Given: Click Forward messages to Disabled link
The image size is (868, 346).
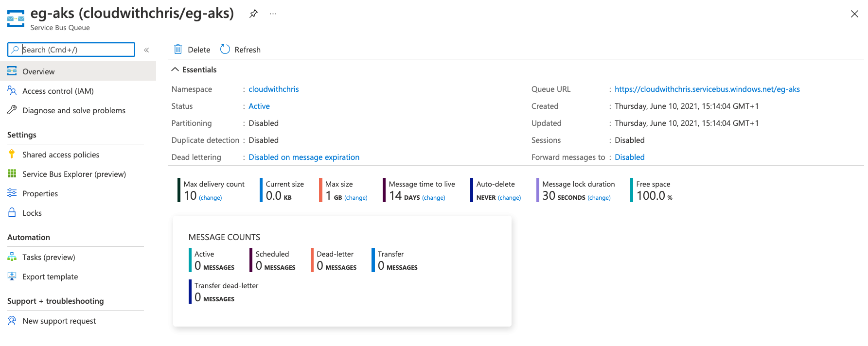Looking at the screenshot, I should 630,157.
